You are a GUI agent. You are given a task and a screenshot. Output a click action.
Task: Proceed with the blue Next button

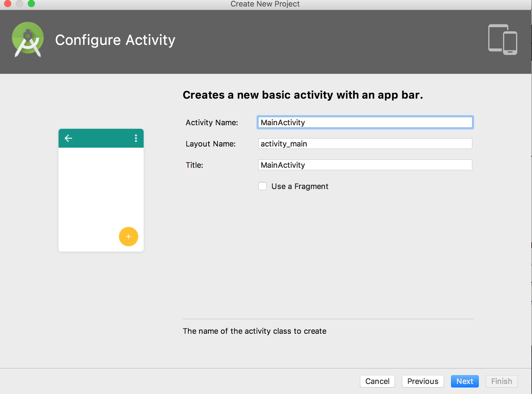[465, 381]
